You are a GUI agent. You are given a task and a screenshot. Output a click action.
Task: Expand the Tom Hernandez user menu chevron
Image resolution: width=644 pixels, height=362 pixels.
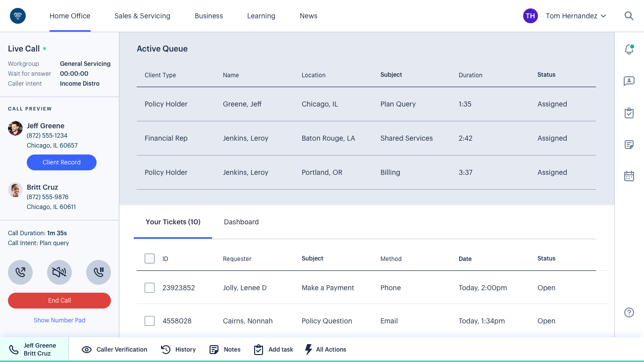(603, 16)
